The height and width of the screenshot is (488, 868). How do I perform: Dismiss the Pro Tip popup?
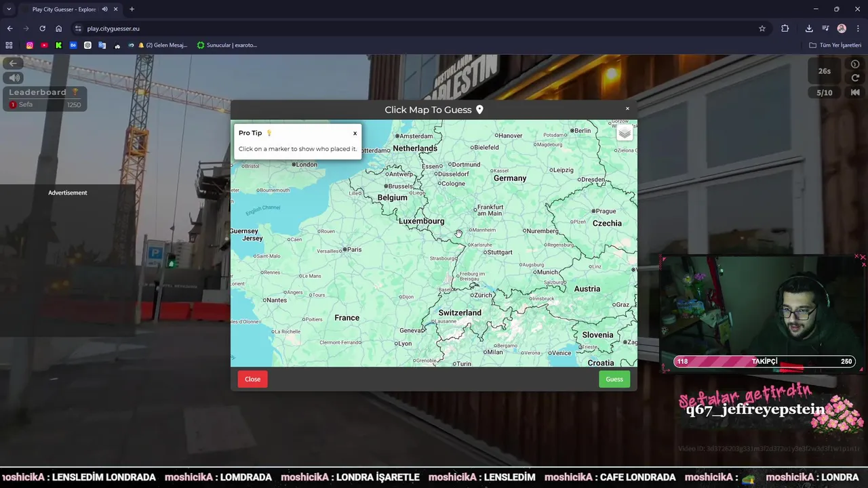coord(355,134)
